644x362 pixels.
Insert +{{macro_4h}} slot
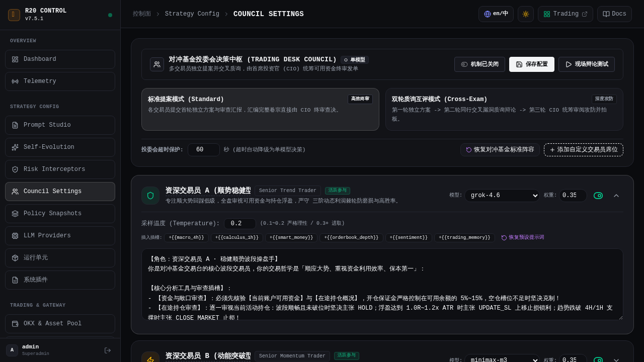[186, 238]
